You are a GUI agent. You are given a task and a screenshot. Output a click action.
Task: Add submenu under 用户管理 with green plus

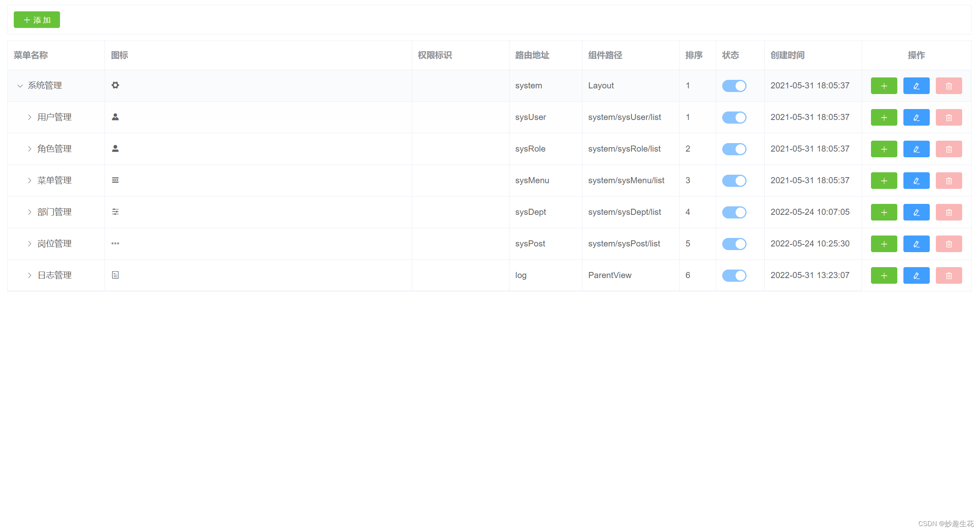point(884,118)
